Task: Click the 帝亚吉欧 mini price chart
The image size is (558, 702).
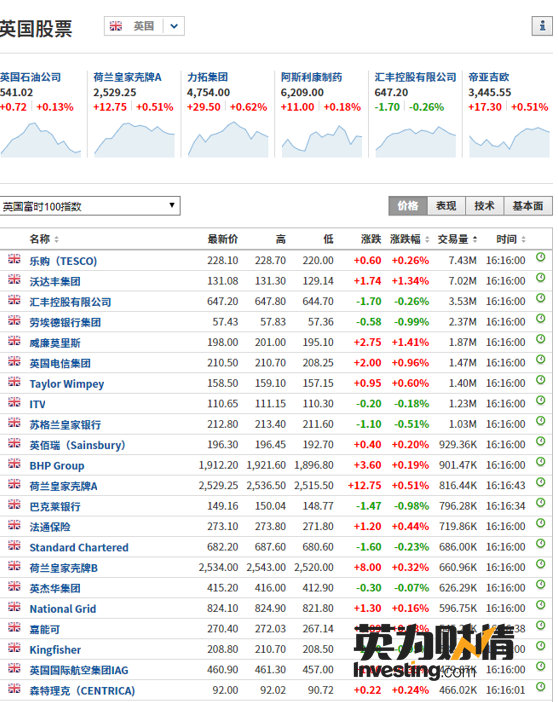Action: click(x=509, y=140)
